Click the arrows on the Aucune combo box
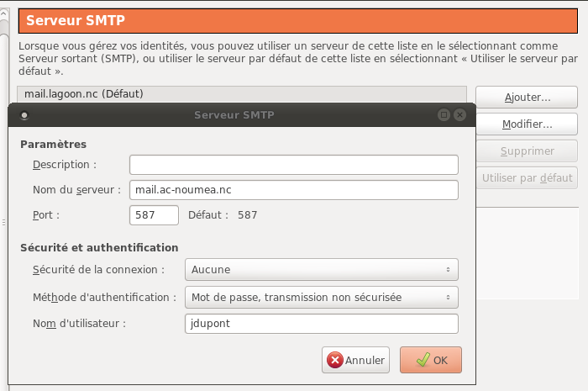 pyautogui.click(x=449, y=270)
